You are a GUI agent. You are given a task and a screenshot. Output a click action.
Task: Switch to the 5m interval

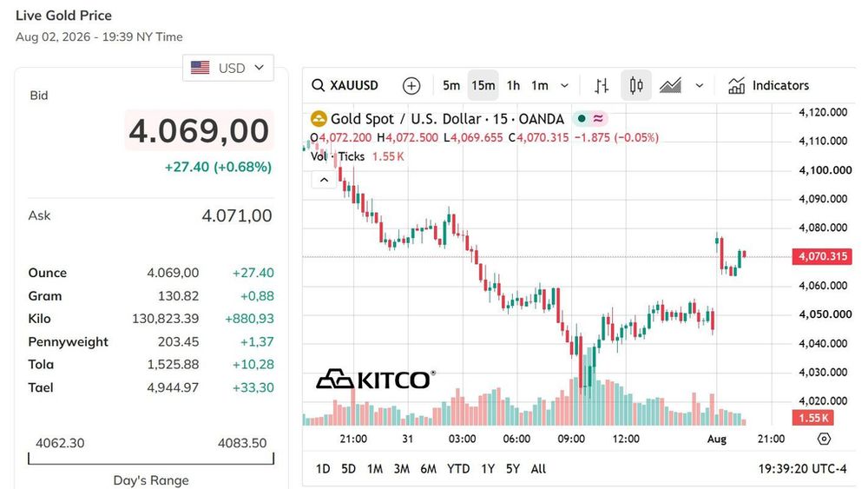[x=451, y=85]
